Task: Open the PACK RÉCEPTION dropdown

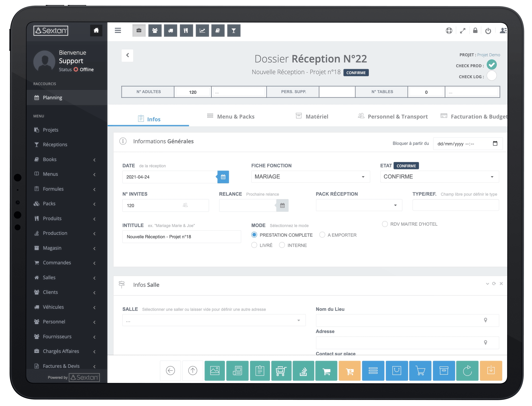Action: tap(359, 205)
